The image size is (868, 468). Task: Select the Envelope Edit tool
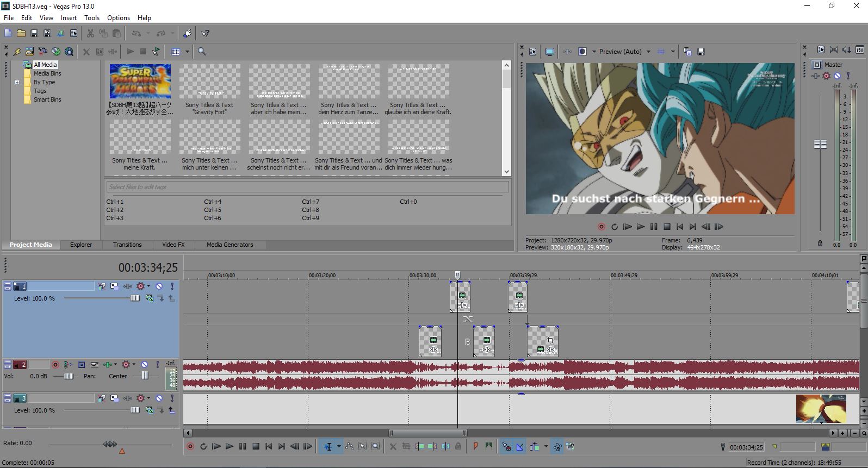point(349,447)
